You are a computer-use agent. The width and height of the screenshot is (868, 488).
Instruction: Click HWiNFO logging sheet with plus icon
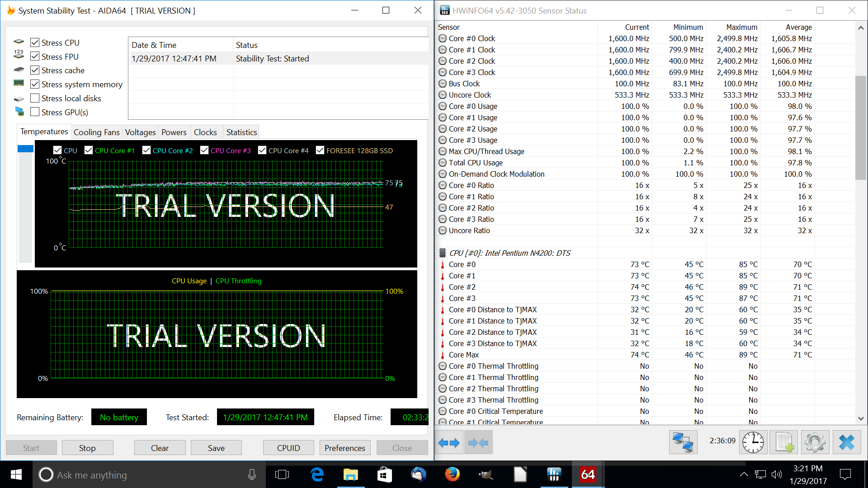[784, 442]
